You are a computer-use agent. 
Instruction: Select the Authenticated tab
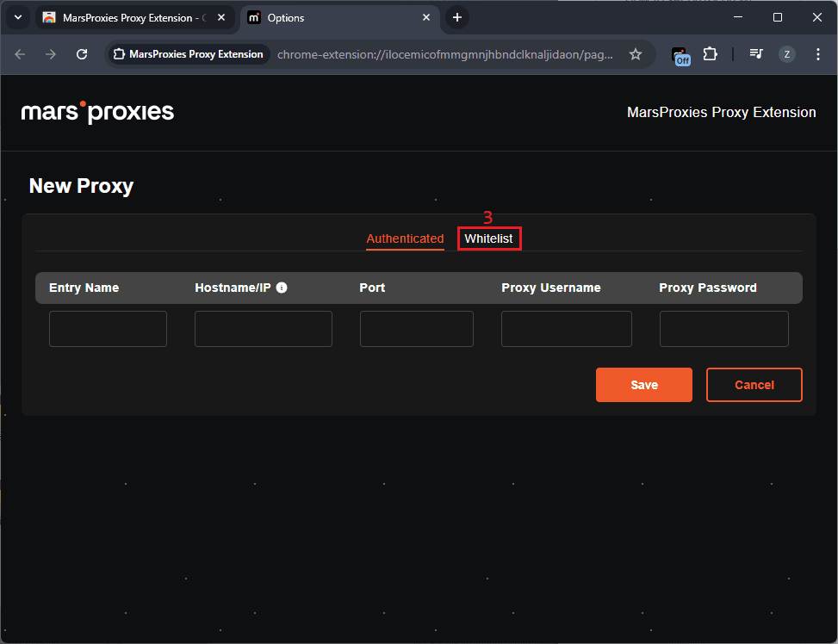click(x=405, y=238)
